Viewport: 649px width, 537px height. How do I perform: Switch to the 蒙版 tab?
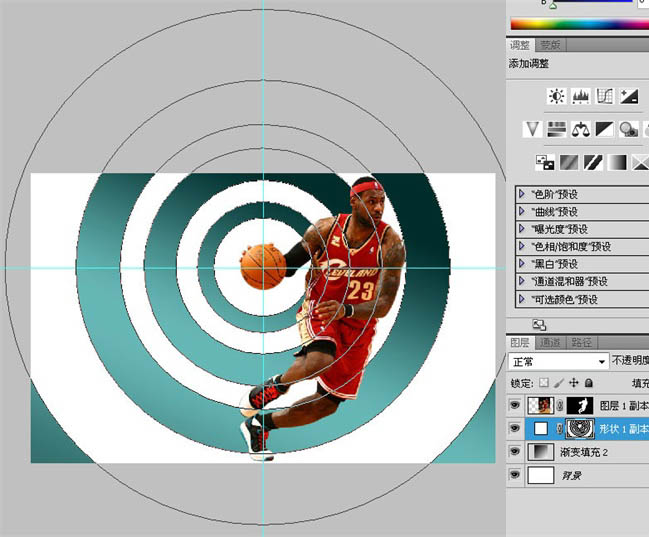point(550,45)
